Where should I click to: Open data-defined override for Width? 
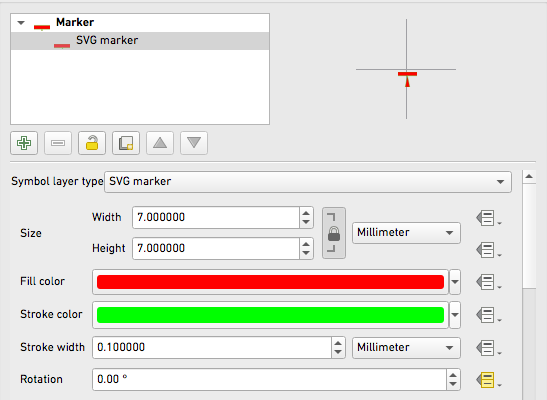488,218
